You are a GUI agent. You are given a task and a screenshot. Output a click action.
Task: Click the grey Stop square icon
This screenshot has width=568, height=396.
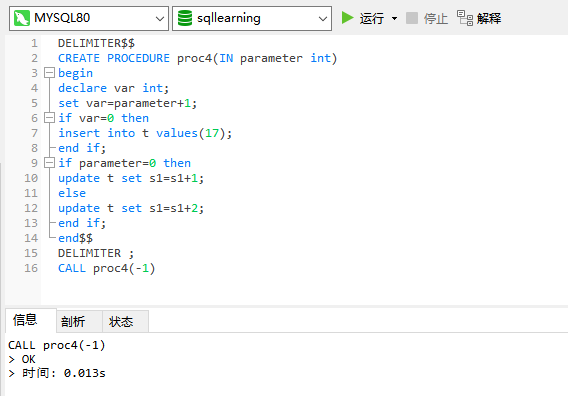(x=412, y=18)
